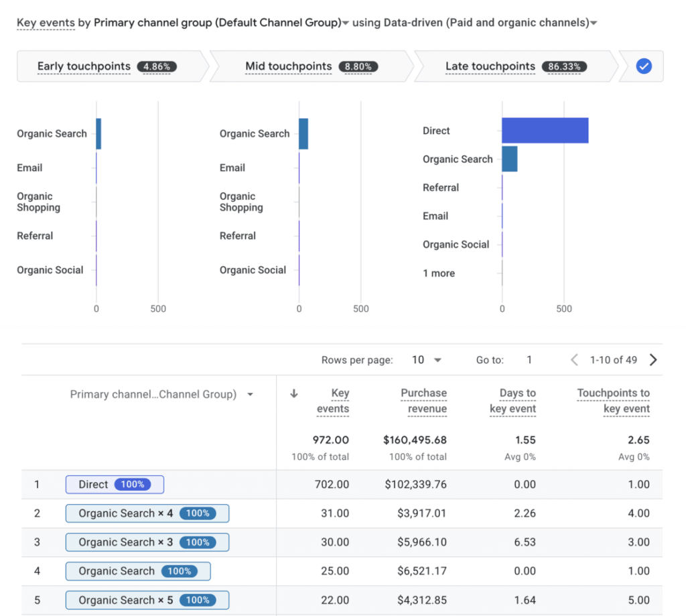Open the Primary channel group dropdown
This screenshot has width=686, height=616.
(x=346, y=23)
